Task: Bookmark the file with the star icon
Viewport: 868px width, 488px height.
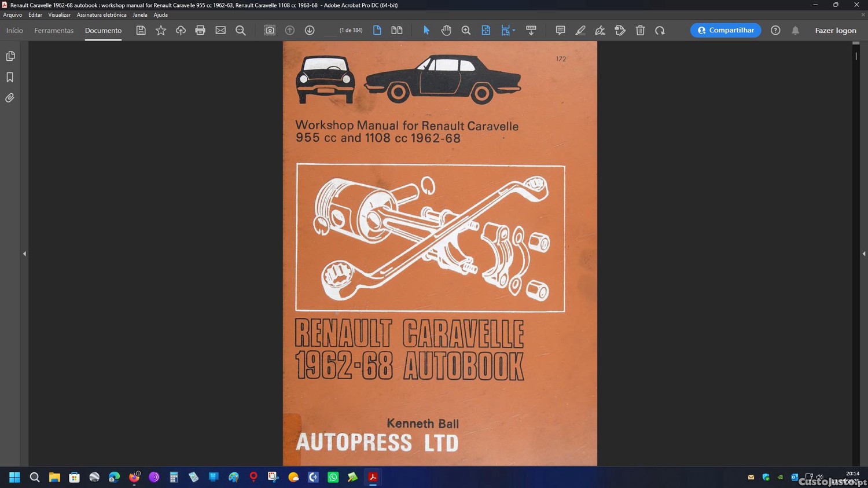Action: coord(161,30)
